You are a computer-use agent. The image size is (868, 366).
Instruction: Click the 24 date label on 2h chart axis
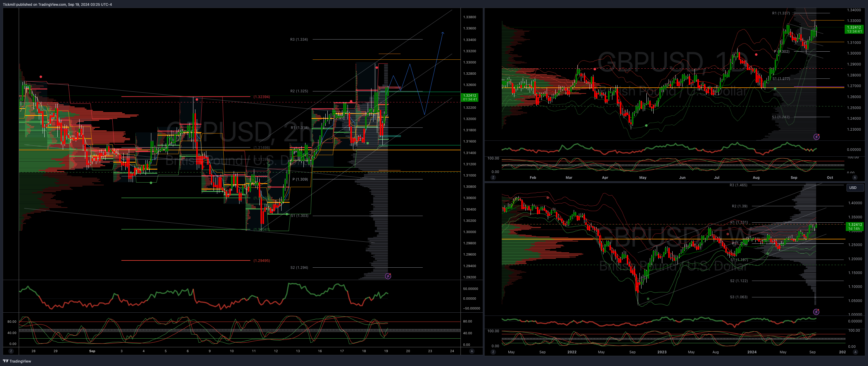tap(452, 351)
